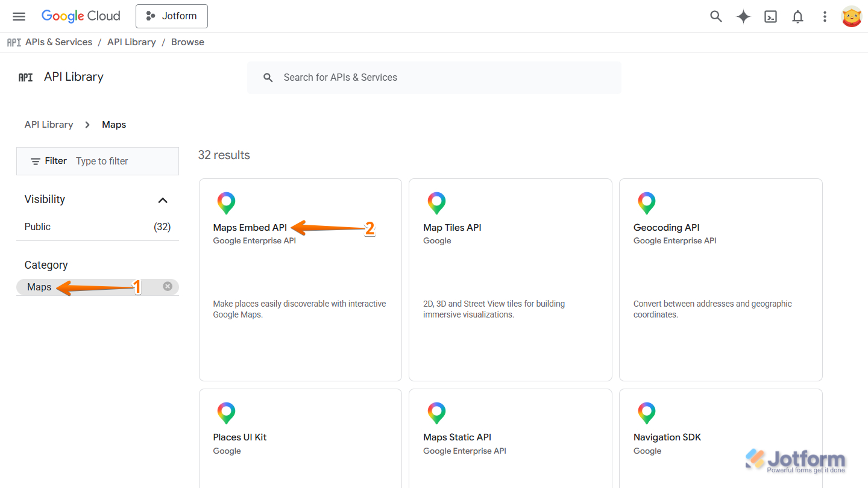
Task: Click the Search for APIs & Services field
Action: pyautogui.click(x=434, y=77)
